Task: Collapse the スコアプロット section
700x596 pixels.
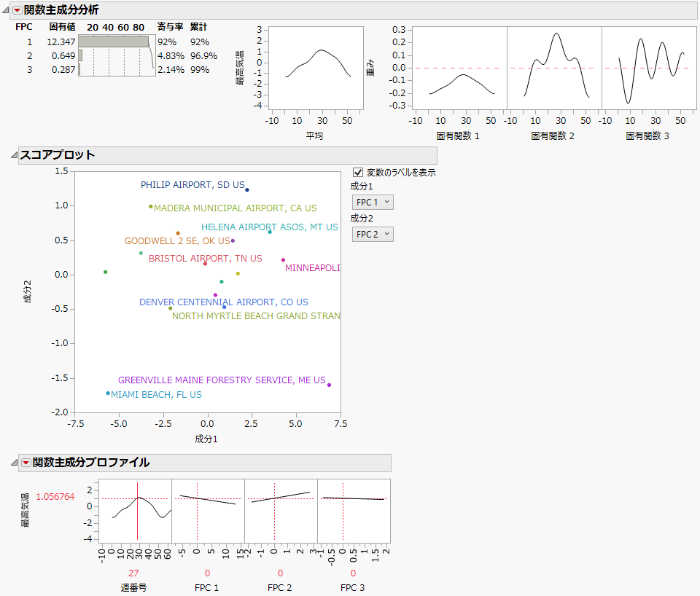Action: (x=15, y=154)
